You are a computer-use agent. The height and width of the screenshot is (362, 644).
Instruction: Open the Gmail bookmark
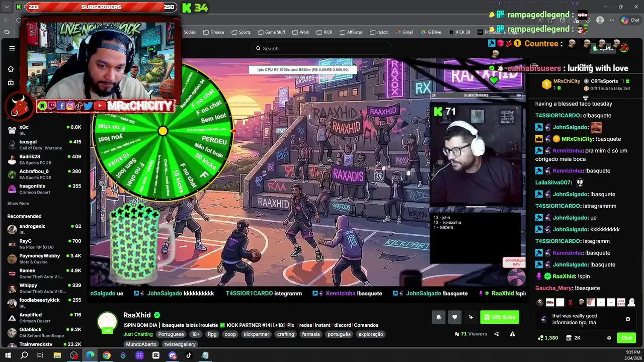(404, 32)
